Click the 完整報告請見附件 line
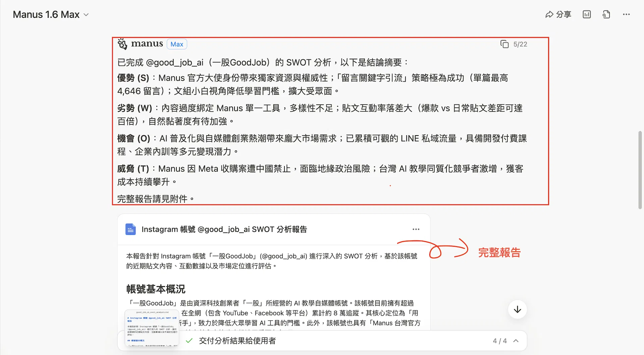This screenshot has height=355, width=644. pos(156,199)
